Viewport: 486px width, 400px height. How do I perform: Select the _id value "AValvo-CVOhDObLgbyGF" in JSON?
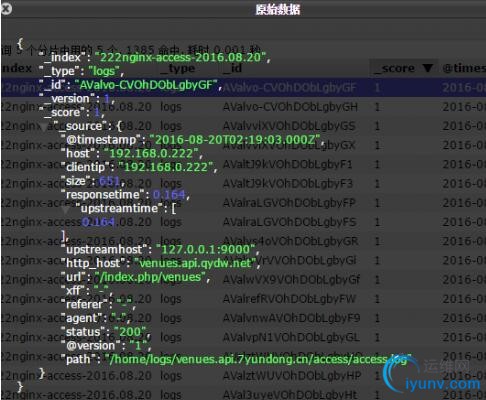(x=146, y=85)
